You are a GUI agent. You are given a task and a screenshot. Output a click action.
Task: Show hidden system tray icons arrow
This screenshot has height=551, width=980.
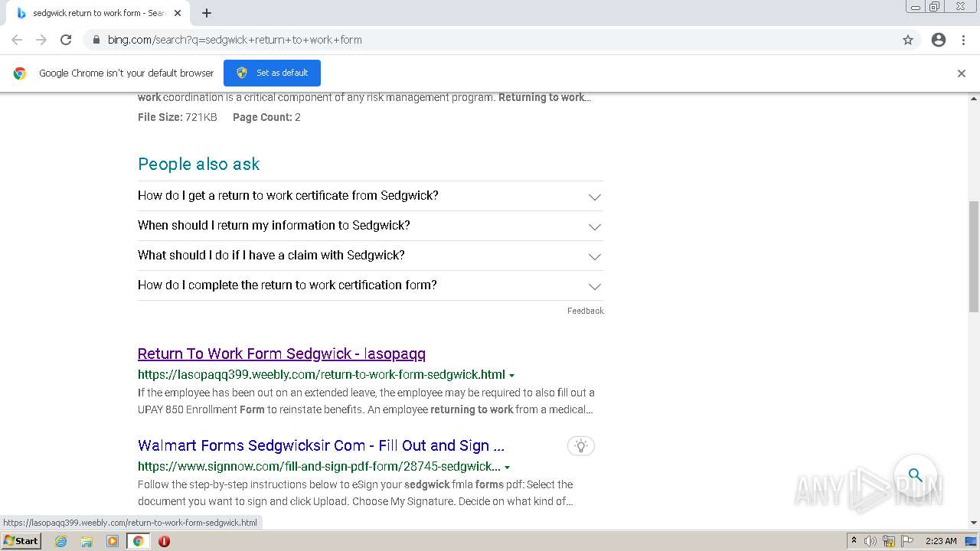pos(854,541)
